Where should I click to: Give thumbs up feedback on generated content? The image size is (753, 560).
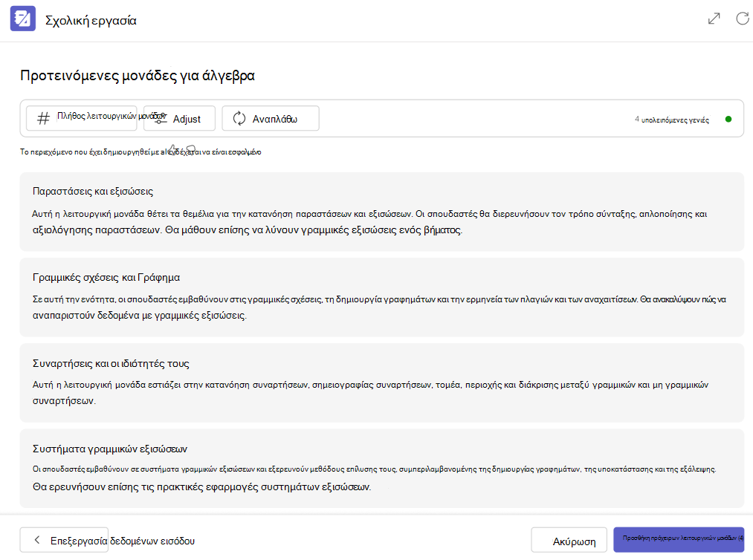[x=173, y=150]
